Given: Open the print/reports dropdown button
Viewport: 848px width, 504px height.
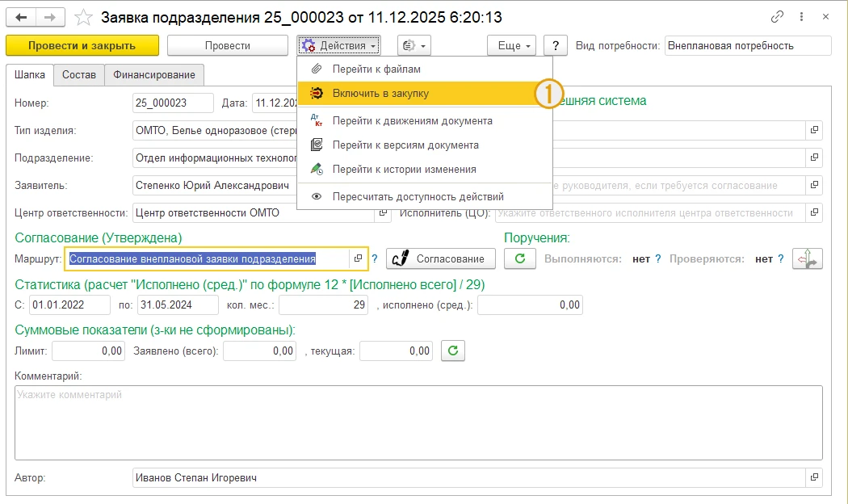Looking at the screenshot, I should click(x=414, y=46).
